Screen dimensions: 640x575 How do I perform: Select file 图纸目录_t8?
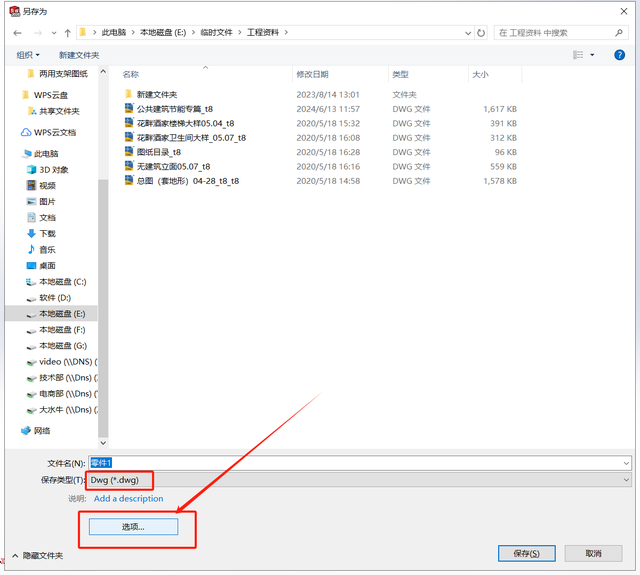coord(320,152)
